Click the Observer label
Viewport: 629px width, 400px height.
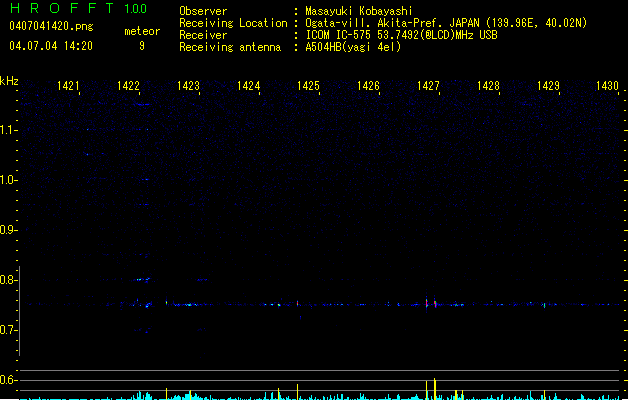click(x=203, y=11)
